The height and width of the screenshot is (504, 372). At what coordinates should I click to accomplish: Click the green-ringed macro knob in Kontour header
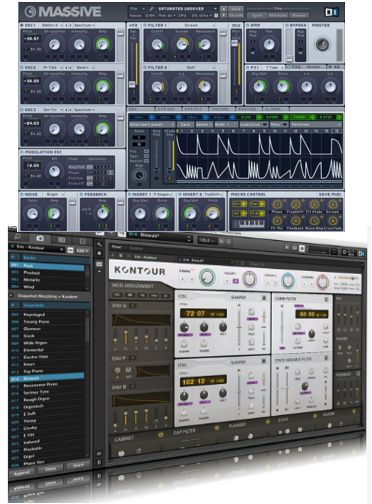(207, 277)
